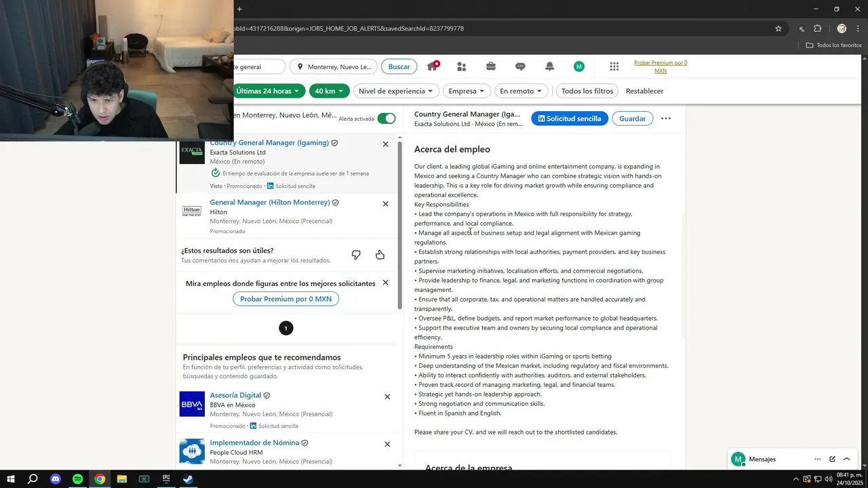Open Steam from taskbar
The height and width of the screenshot is (488, 868).
(188, 479)
